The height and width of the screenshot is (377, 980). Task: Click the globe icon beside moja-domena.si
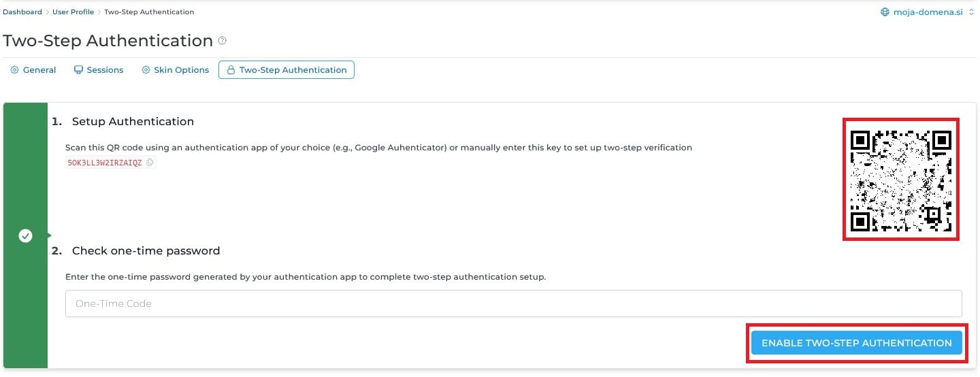(885, 12)
